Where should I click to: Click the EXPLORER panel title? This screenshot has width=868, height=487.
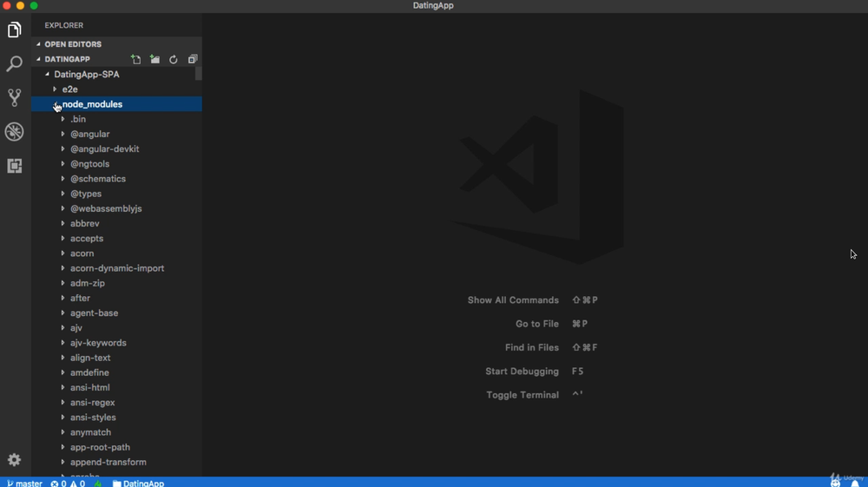64,25
